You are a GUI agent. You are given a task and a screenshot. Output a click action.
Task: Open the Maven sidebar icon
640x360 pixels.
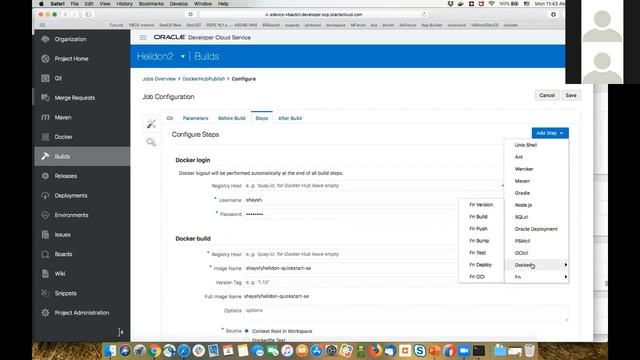(45, 118)
